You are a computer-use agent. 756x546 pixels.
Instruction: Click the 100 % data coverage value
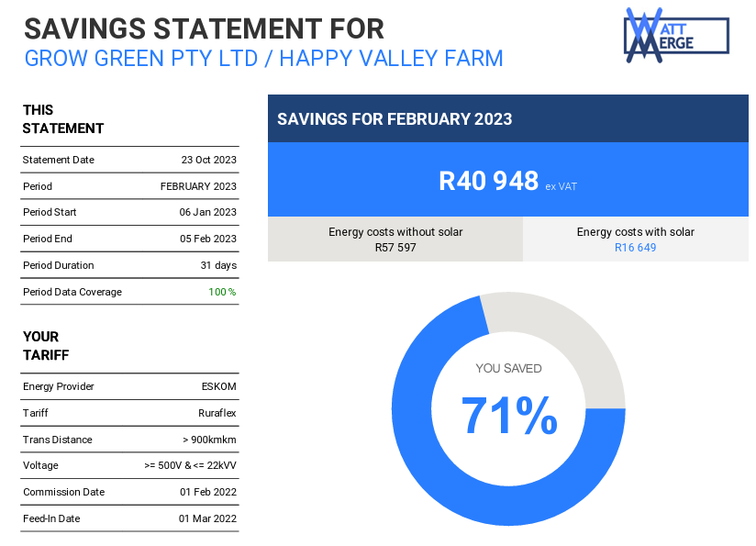[222, 292]
